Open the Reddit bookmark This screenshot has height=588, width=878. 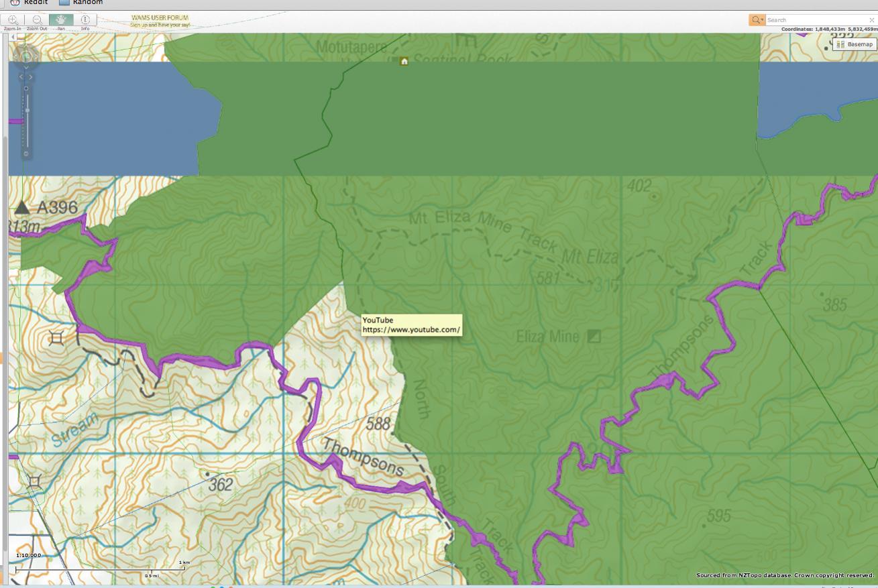(x=29, y=2)
